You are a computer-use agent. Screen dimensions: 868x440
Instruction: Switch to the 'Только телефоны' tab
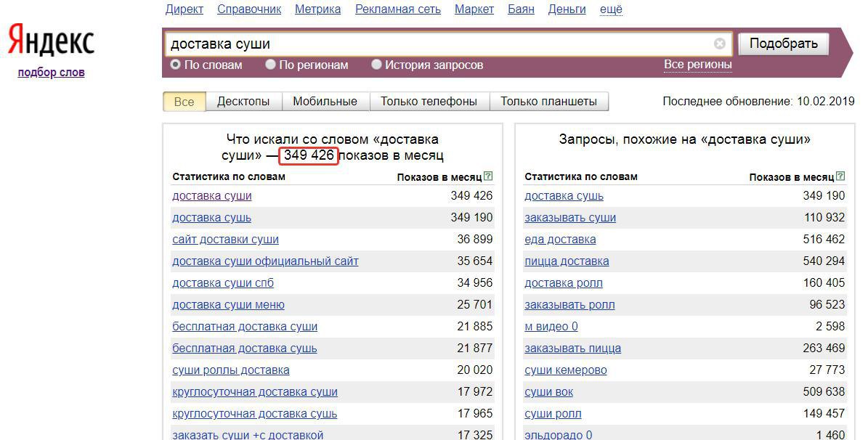(429, 102)
